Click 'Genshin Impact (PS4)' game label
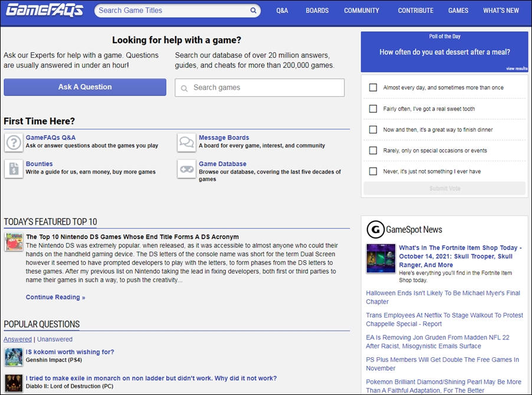 tap(54, 360)
